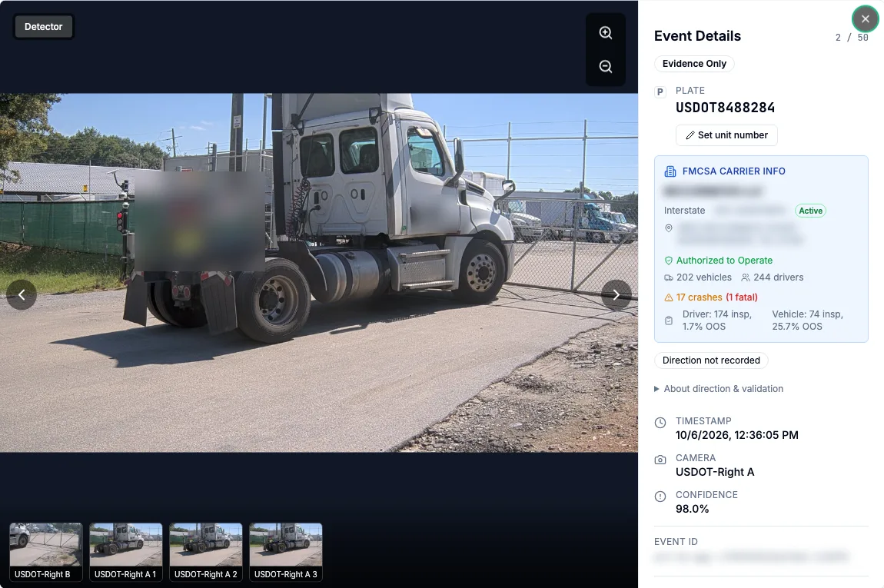Click Direction not recorded badge
884x588 pixels.
(x=711, y=360)
